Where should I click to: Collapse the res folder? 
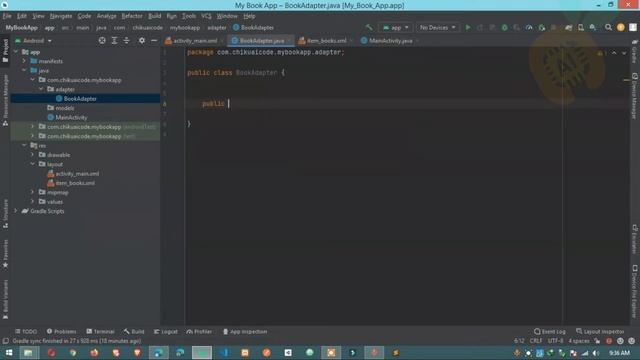coord(24,145)
